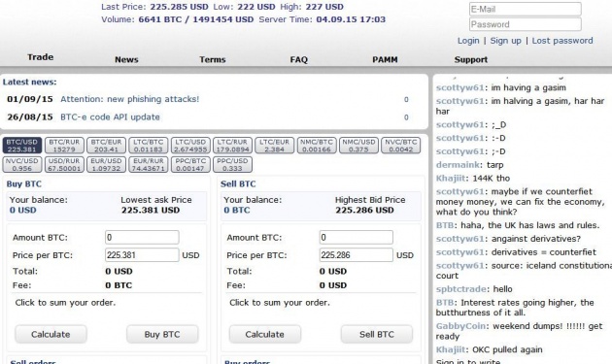Select the BTC/EUR pair tab
Screen dimensions: 612x364
(x=106, y=146)
